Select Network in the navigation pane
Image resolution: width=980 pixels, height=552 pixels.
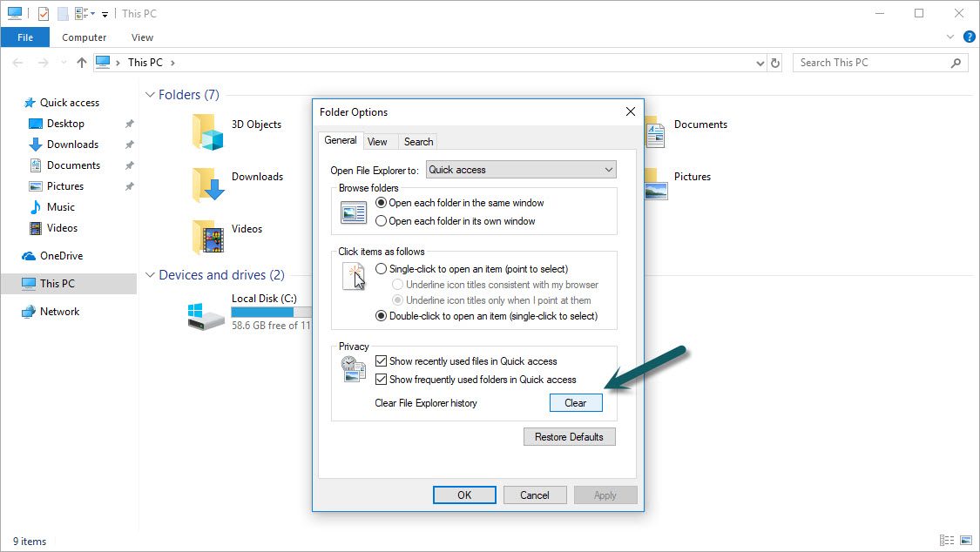coord(59,312)
